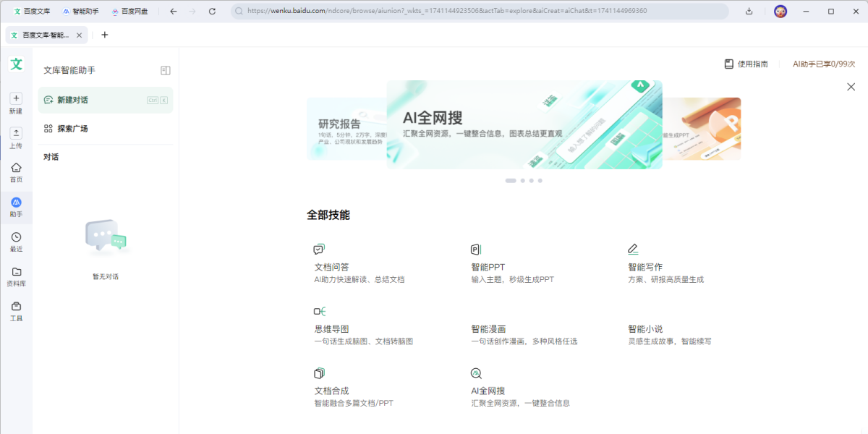868x434 pixels.
Task: Go to 首页 home icon
Action: [16, 167]
